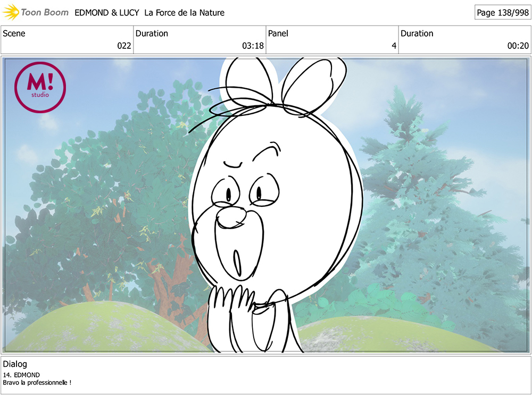This screenshot has height=395, width=532.
Task: Click the M! studio logo badge
Action: (40, 87)
